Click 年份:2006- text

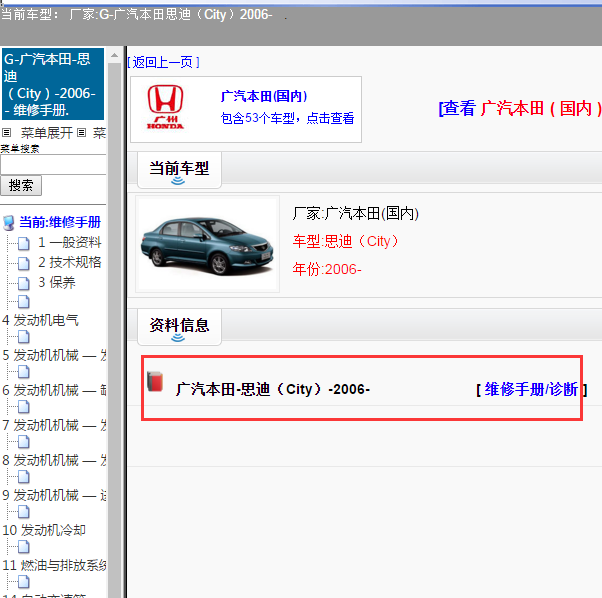(x=327, y=269)
